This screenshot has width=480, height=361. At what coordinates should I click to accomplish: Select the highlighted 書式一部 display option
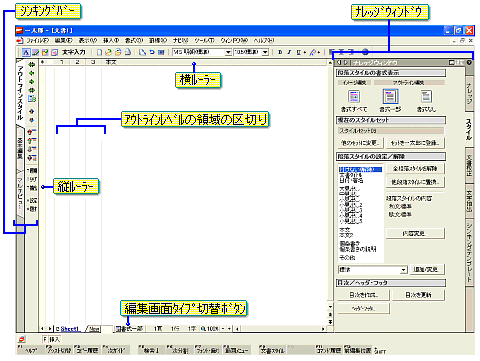pyautogui.click(x=390, y=97)
